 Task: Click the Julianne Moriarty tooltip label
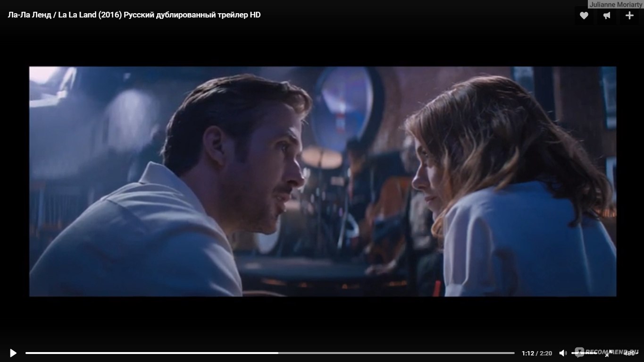616,4
